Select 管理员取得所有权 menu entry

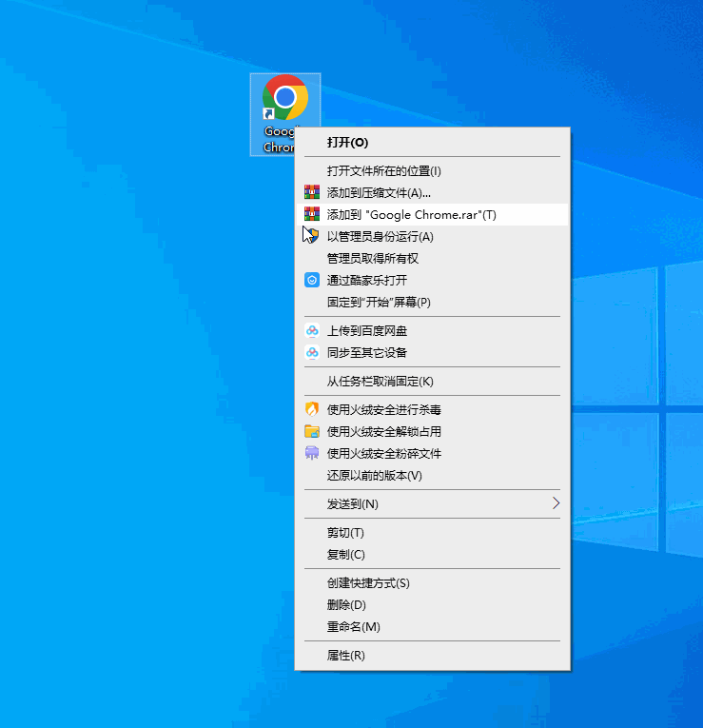(373, 258)
